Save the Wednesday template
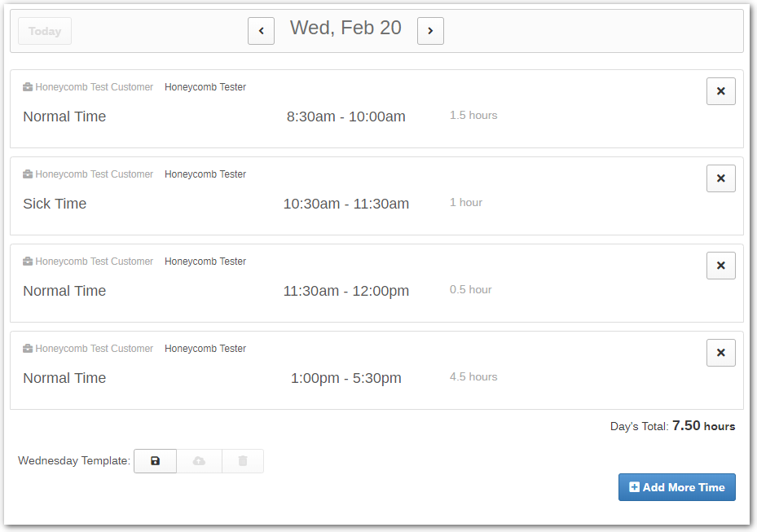The height and width of the screenshot is (532, 757). (155, 461)
